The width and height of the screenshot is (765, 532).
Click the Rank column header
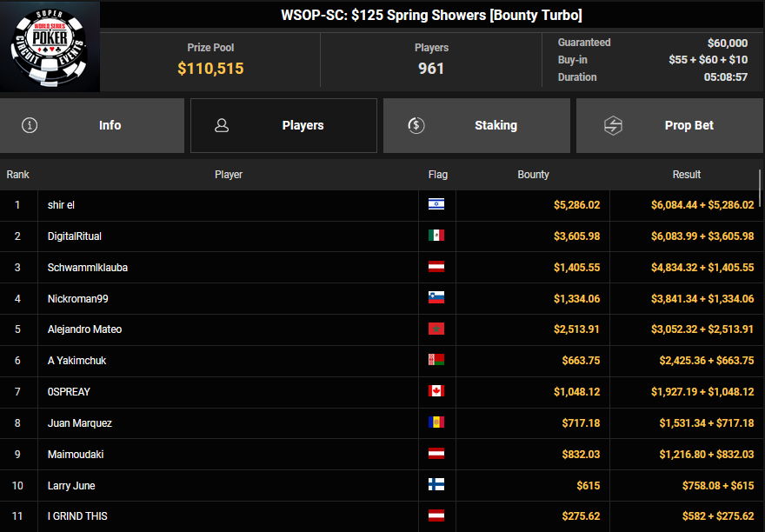[17, 175]
